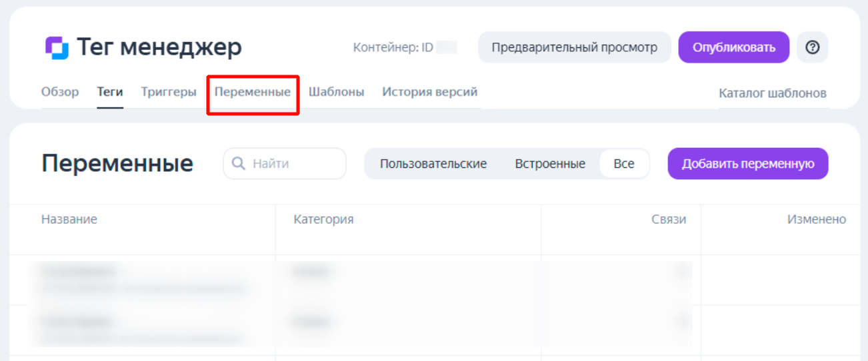Switch to the Теги tab
Image resolution: width=868 pixels, height=361 pixels.
[x=110, y=92]
